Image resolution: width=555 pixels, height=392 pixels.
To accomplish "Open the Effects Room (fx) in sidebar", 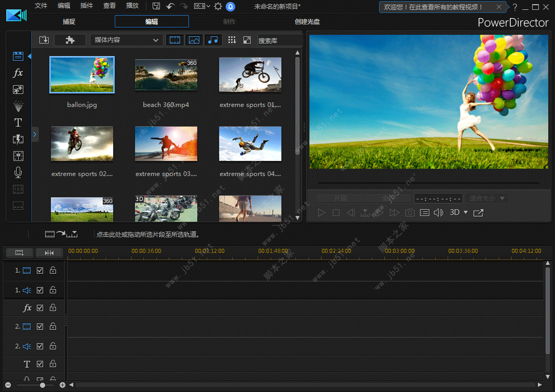I will click(x=18, y=73).
